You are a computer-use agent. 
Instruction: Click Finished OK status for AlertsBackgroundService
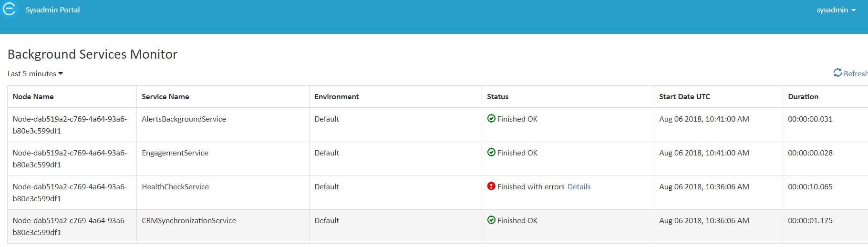[x=517, y=119]
